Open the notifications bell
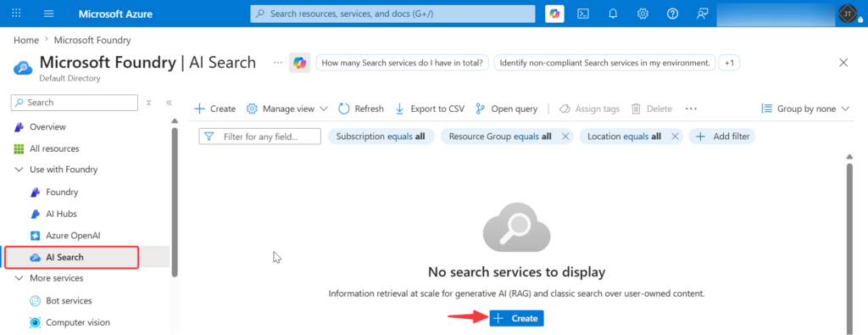 point(613,14)
